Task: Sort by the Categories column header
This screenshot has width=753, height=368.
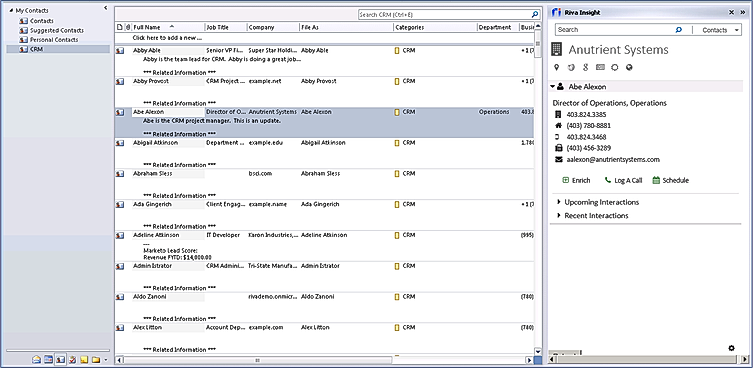Action: coord(435,27)
